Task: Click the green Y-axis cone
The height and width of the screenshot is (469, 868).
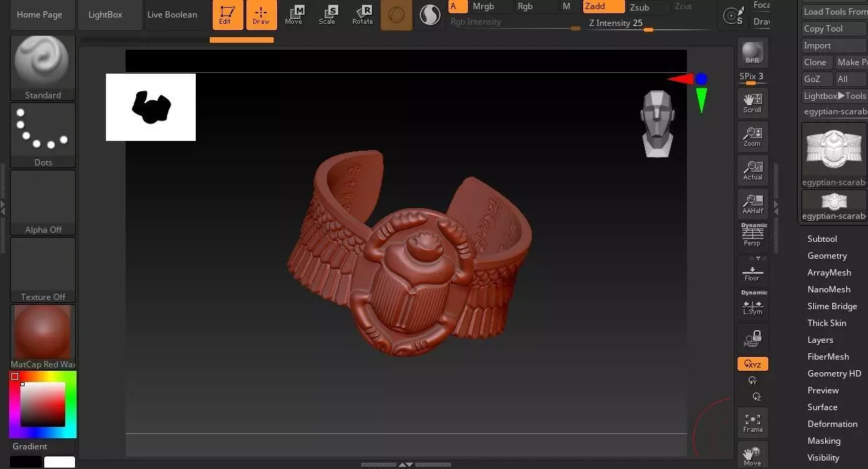Action: 701,100
